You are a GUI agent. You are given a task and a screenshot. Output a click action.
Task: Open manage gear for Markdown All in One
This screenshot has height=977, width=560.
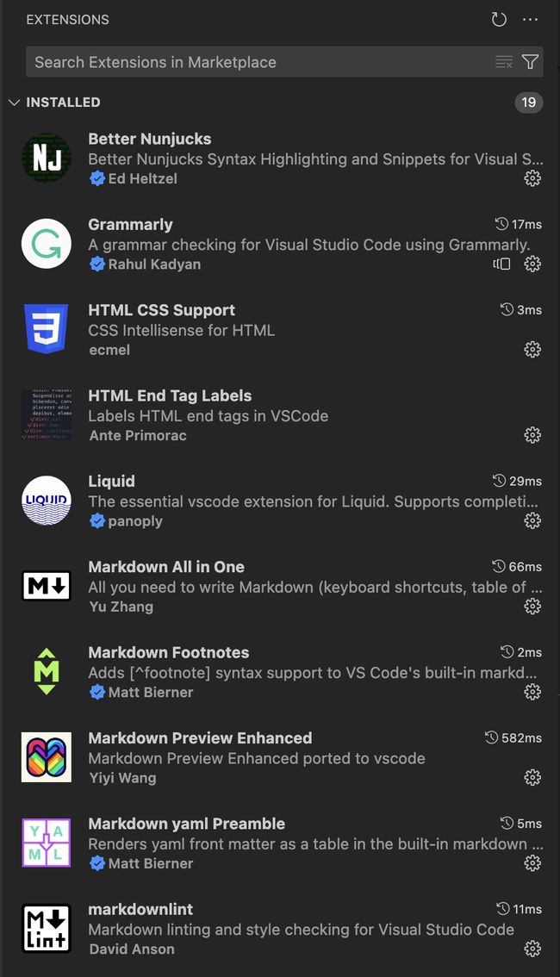(x=532, y=607)
